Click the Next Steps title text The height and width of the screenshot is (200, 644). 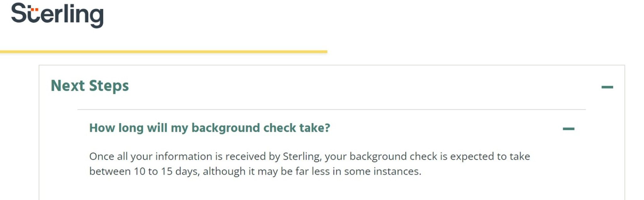(90, 86)
